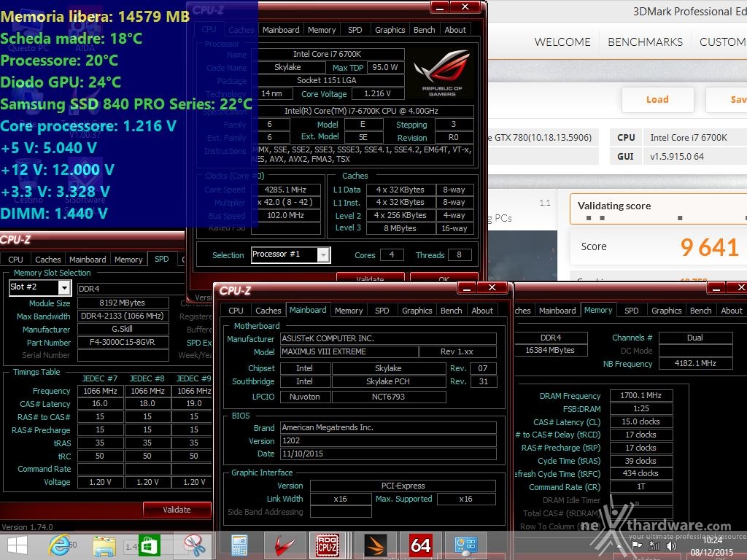Image resolution: width=747 pixels, height=560 pixels.
Task: Select Mainboard tab in Memory CPU-Z window
Action: (557, 311)
